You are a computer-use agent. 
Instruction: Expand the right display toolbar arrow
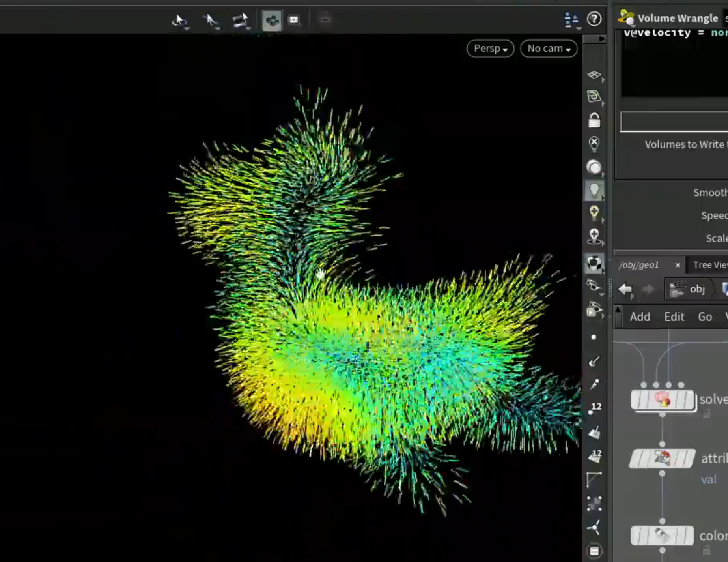coord(601,39)
